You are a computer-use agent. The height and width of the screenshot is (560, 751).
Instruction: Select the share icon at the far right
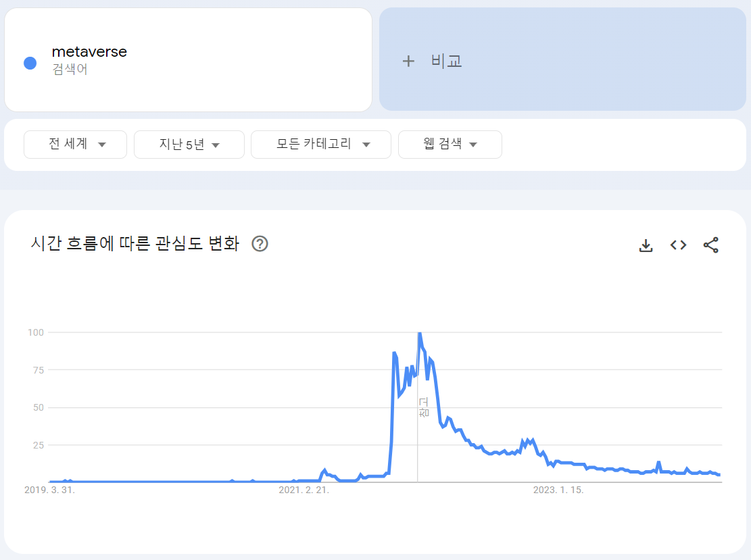click(710, 246)
